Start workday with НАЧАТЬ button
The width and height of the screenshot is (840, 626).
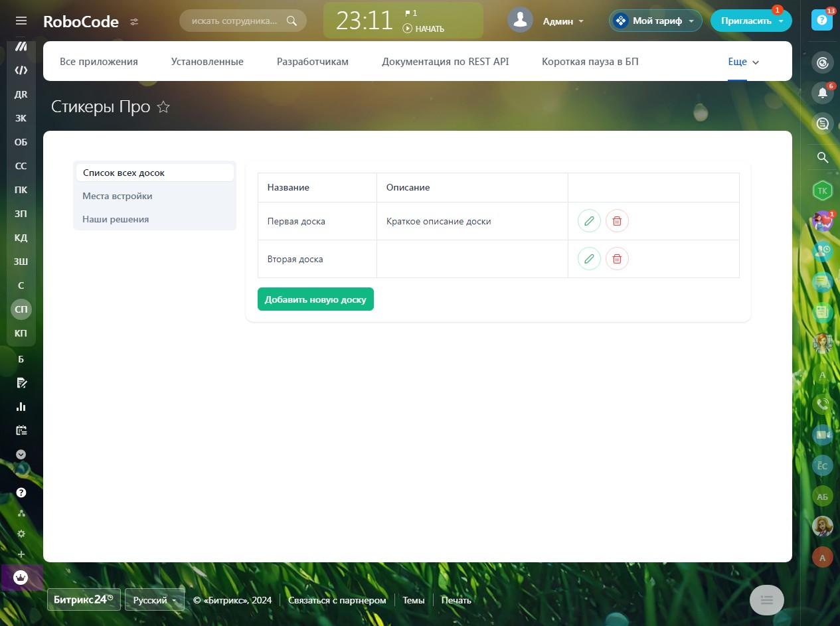coord(424,29)
